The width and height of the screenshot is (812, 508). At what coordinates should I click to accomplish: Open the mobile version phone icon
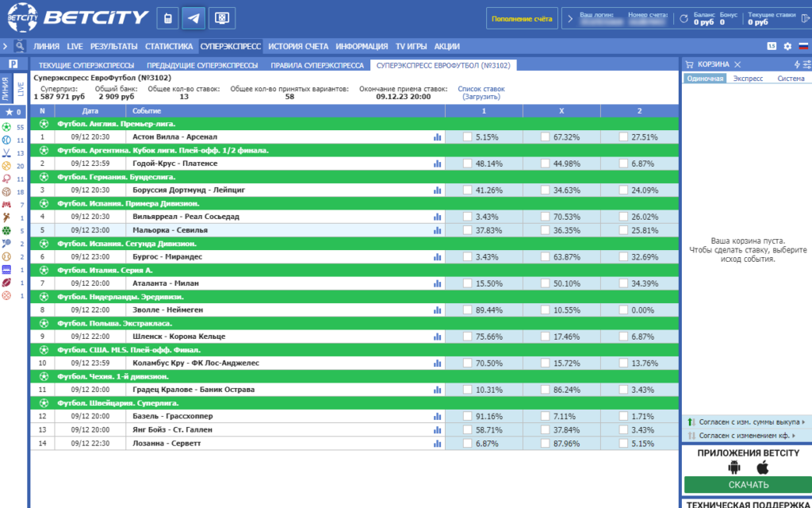(168, 19)
